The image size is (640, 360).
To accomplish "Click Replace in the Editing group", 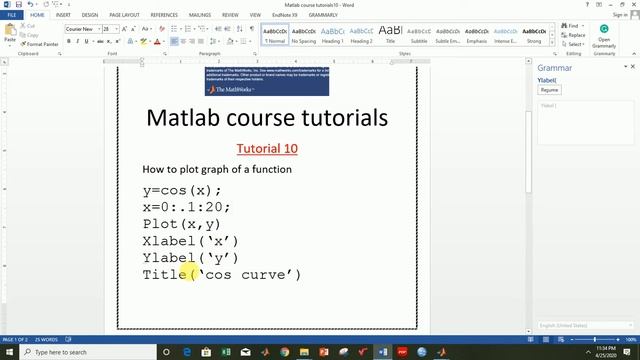I will pos(573,35).
